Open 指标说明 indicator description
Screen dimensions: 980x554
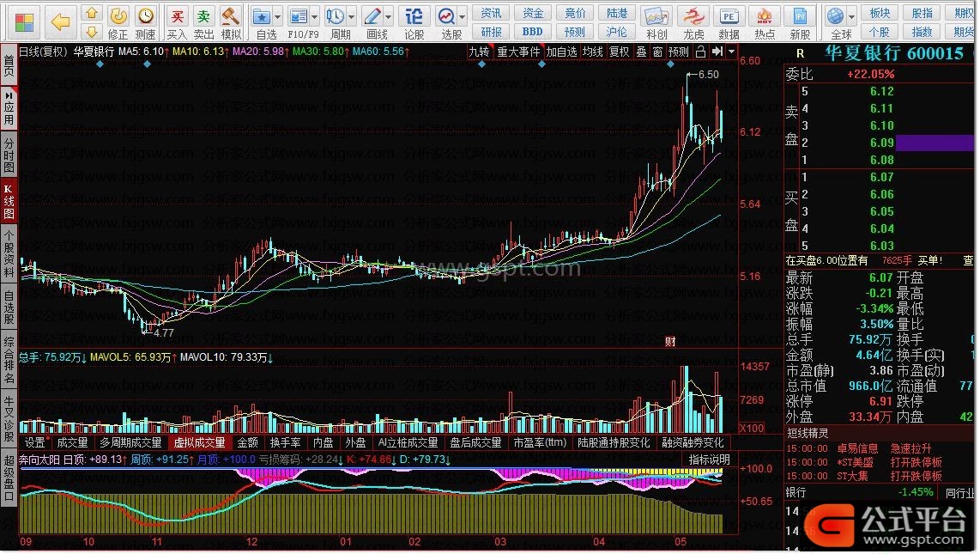tap(709, 460)
